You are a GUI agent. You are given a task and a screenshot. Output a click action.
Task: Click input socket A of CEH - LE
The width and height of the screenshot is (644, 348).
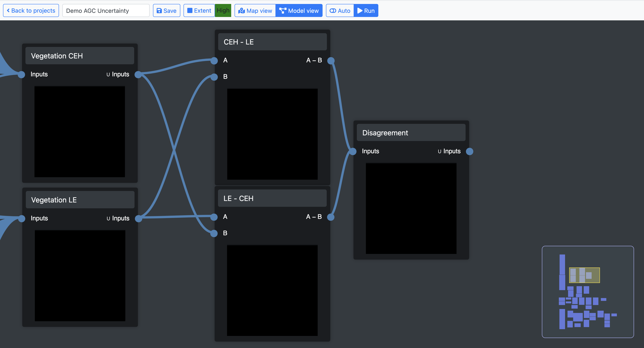click(x=214, y=61)
